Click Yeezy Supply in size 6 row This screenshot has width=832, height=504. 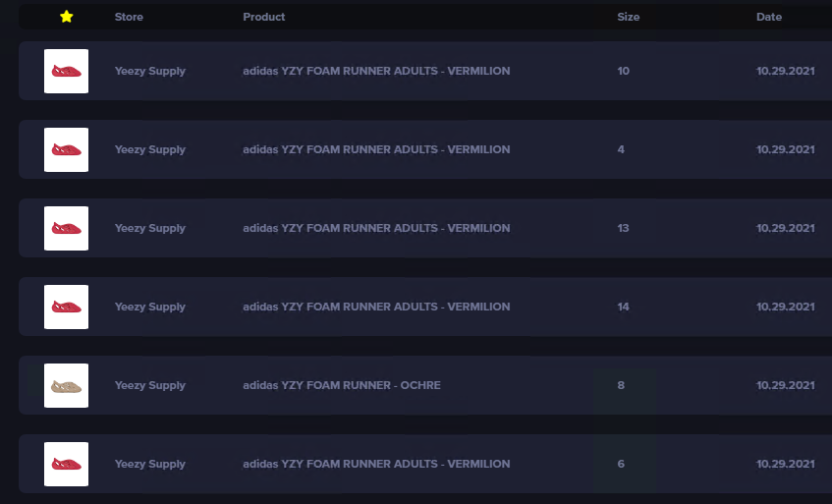click(x=150, y=464)
